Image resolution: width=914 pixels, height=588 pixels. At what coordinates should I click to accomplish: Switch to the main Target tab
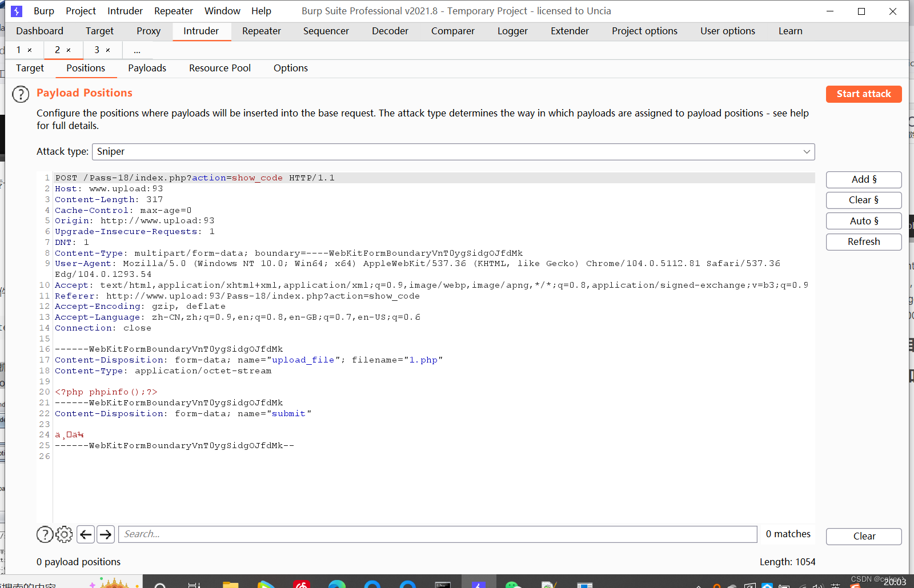click(99, 31)
